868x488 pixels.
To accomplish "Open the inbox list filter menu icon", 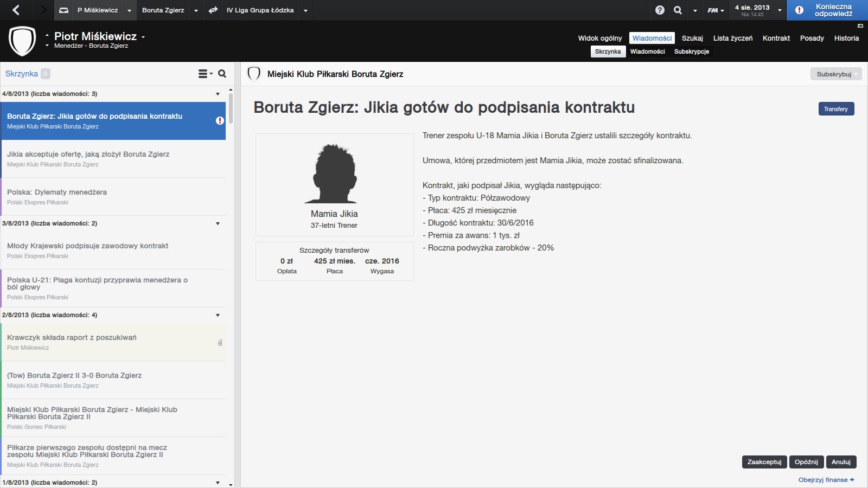I will coord(205,74).
